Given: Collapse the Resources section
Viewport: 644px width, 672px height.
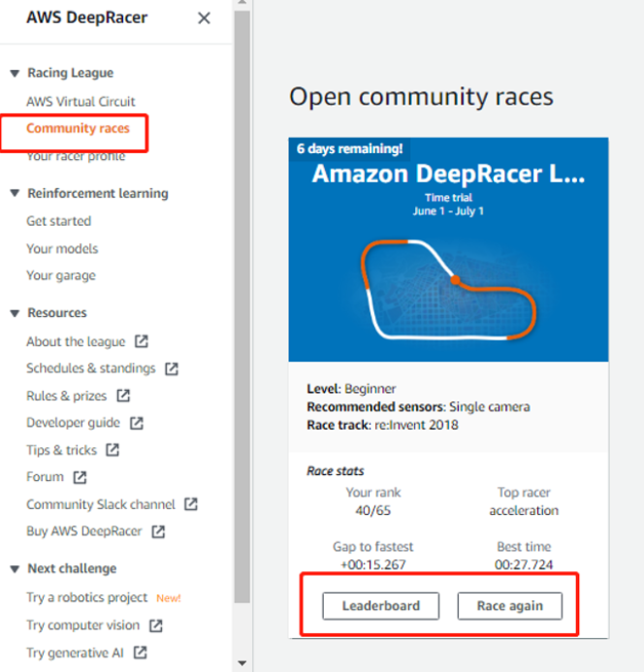Looking at the screenshot, I should (15, 313).
